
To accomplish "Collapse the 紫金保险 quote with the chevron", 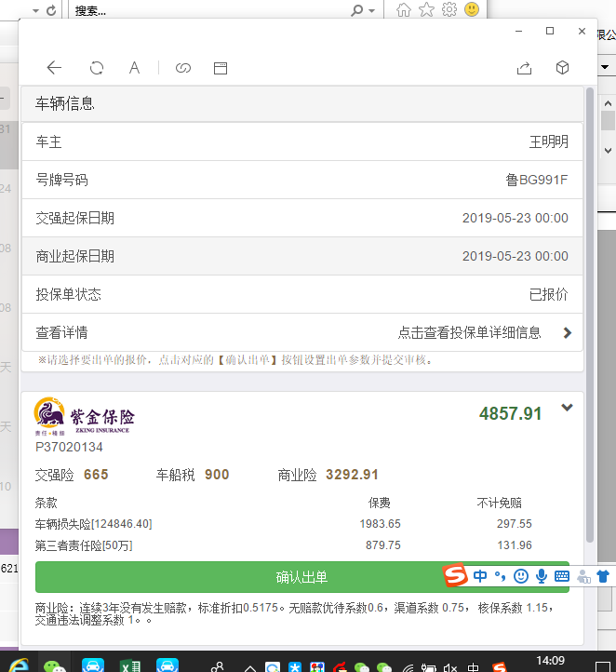I will point(567,408).
